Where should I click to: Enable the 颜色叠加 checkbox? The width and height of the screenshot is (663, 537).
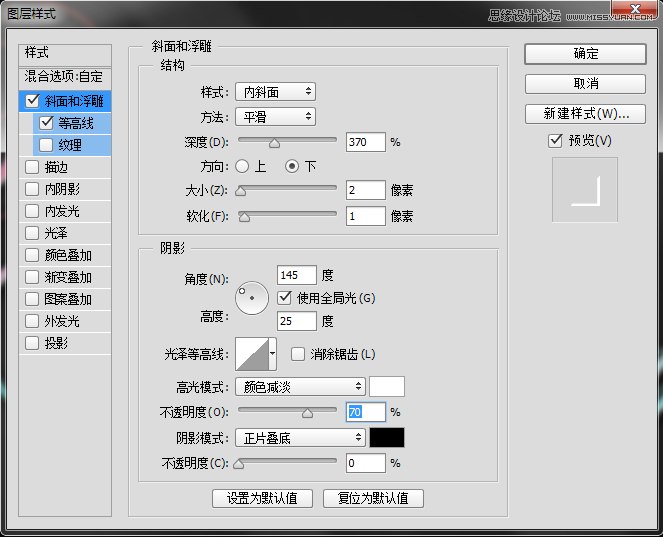[33, 255]
